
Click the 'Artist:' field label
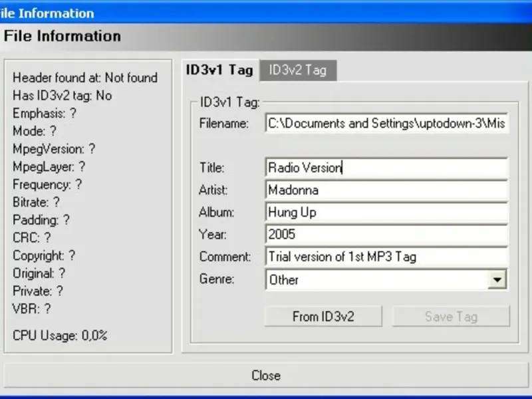(213, 190)
